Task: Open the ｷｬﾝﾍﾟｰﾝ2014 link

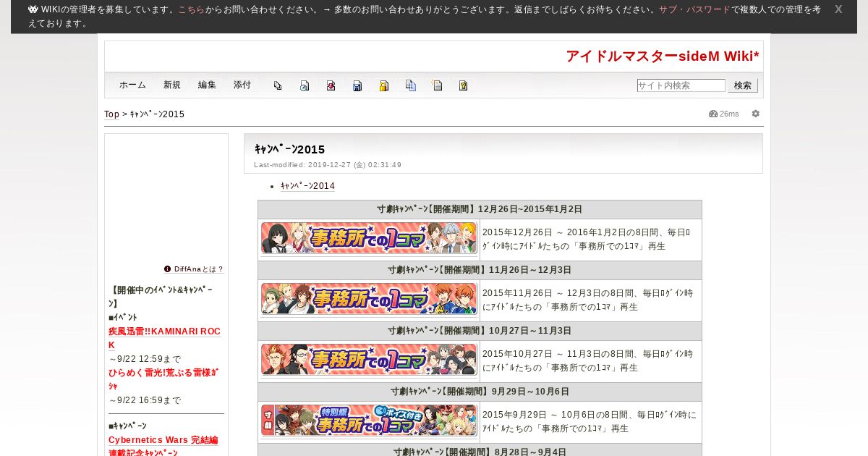Action: (307, 186)
